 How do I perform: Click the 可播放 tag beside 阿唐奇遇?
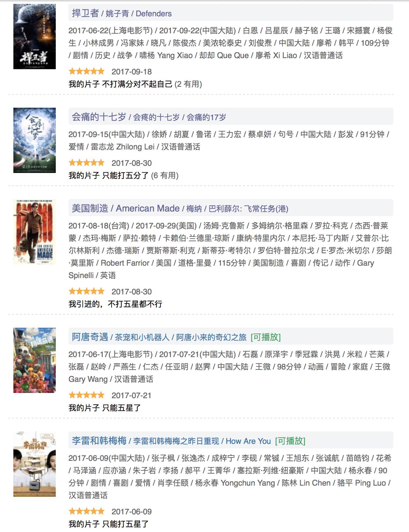[x=265, y=337]
